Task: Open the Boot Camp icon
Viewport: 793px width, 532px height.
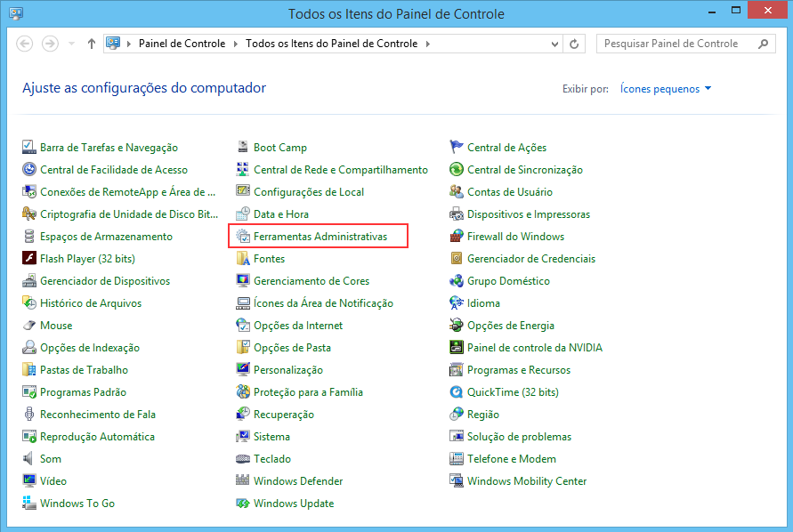Action: tap(243, 147)
